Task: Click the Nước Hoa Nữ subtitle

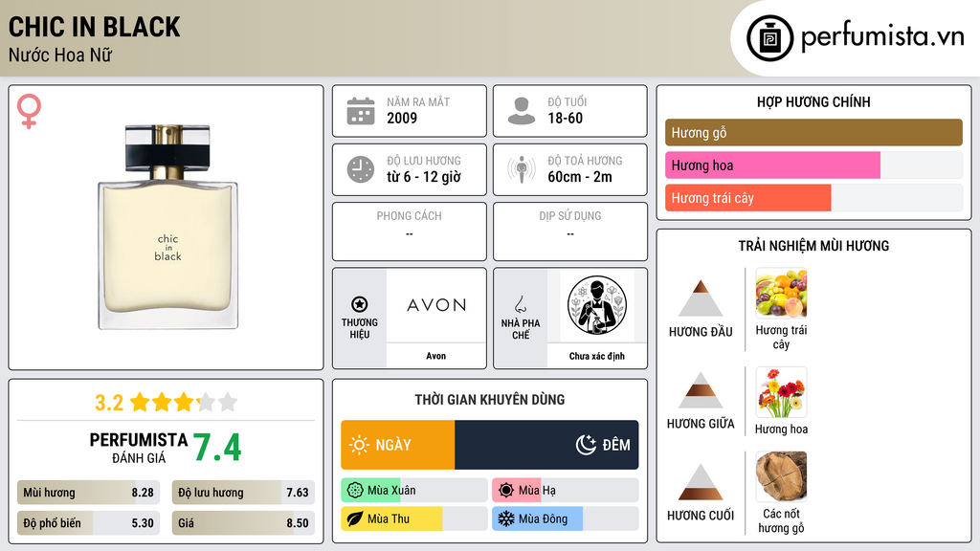Action: (60, 55)
